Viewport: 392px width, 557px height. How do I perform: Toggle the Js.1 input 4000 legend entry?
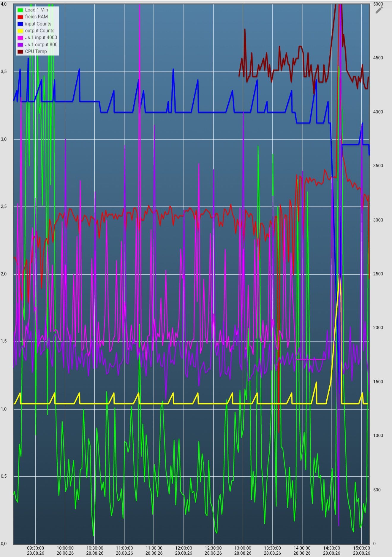37,37
